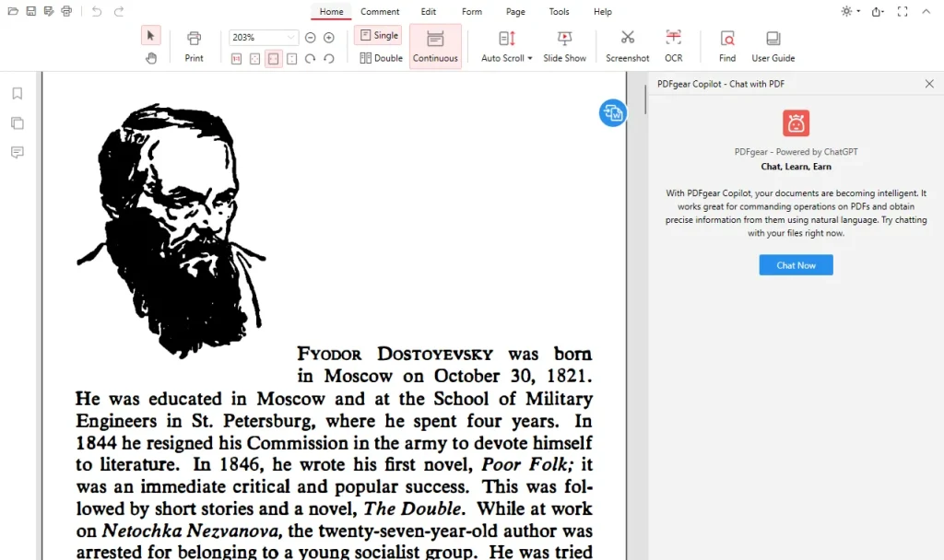
Task: Close the PDFgear Copilot panel
Action: coord(929,84)
